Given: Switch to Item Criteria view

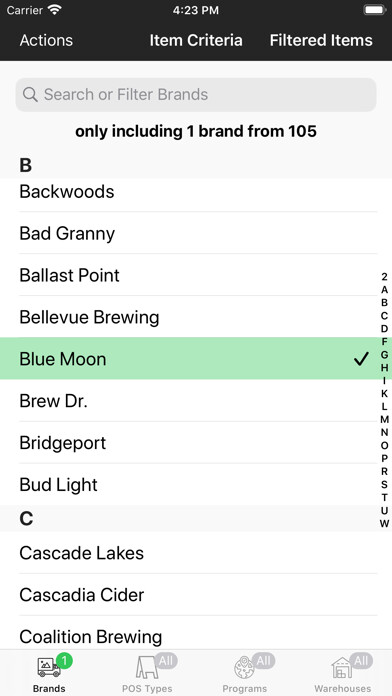Looking at the screenshot, I should [x=196, y=40].
